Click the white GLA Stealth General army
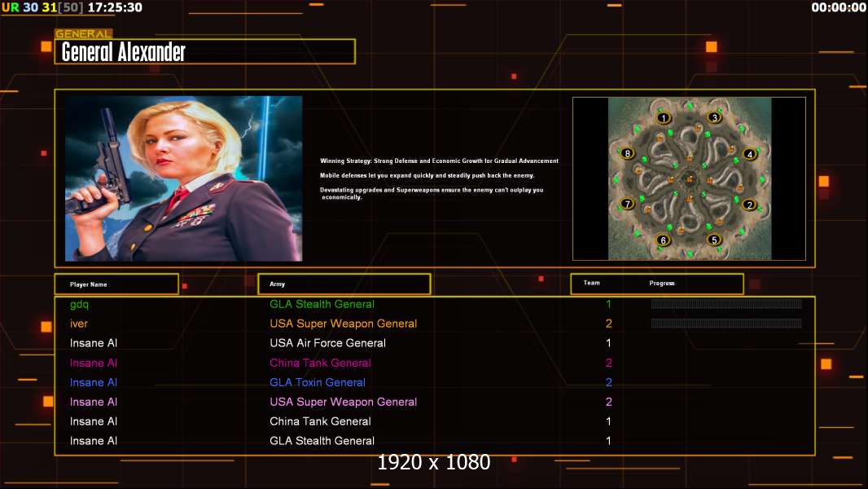This screenshot has height=489, width=868. tap(322, 441)
